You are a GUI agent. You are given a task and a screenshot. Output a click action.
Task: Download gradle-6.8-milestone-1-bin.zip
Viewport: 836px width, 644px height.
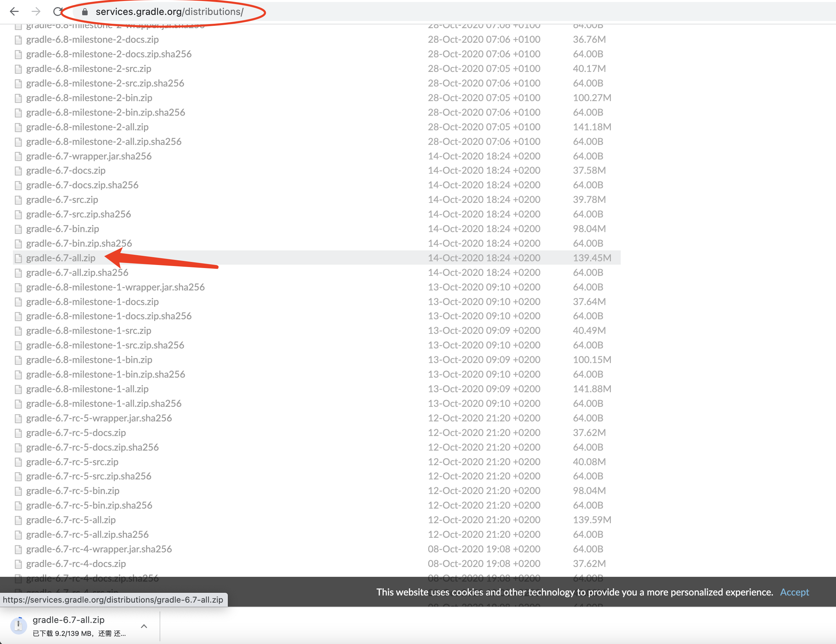click(x=89, y=360)
